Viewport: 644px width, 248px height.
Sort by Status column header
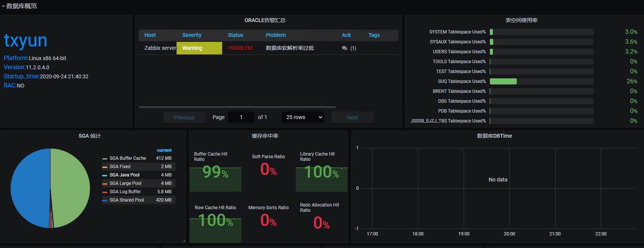point(235,35)
